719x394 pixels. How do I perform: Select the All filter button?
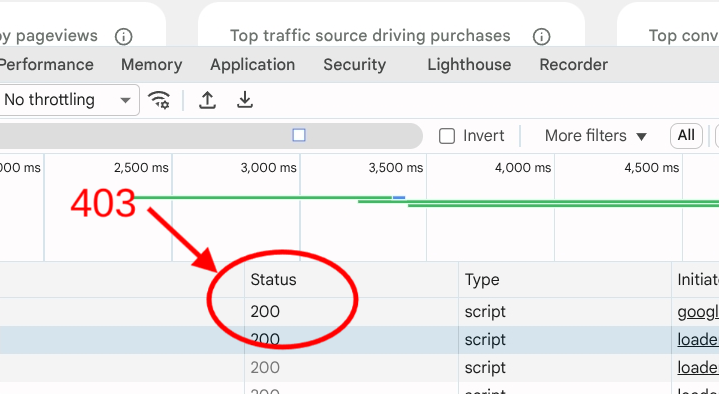pyautogui.click(x=686, y=136)
